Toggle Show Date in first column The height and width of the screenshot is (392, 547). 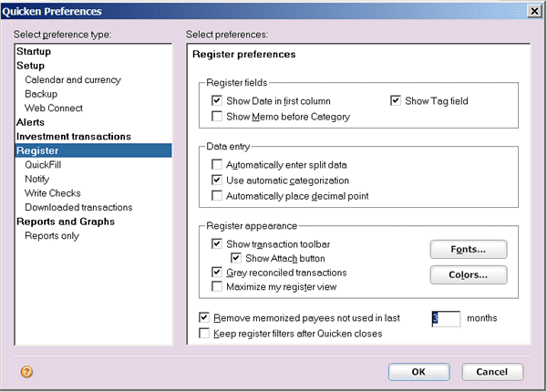click(x=217, y=101)
